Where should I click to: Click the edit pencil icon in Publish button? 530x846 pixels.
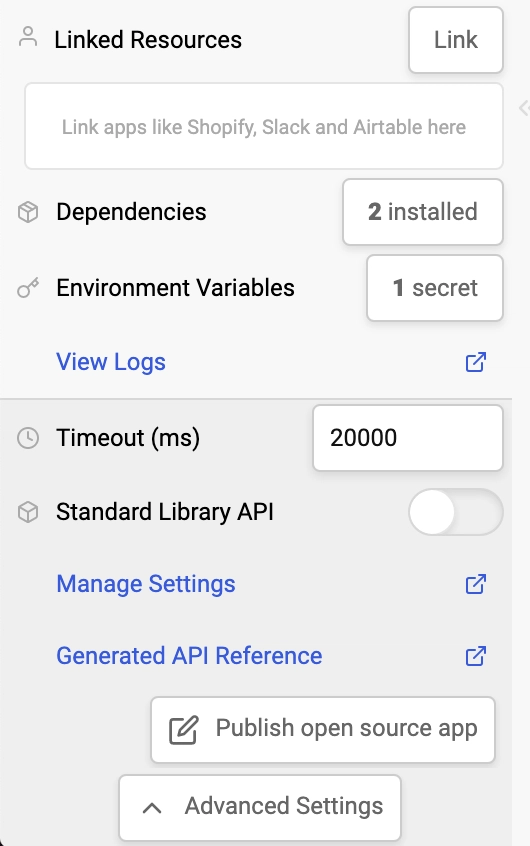point(184,730)
